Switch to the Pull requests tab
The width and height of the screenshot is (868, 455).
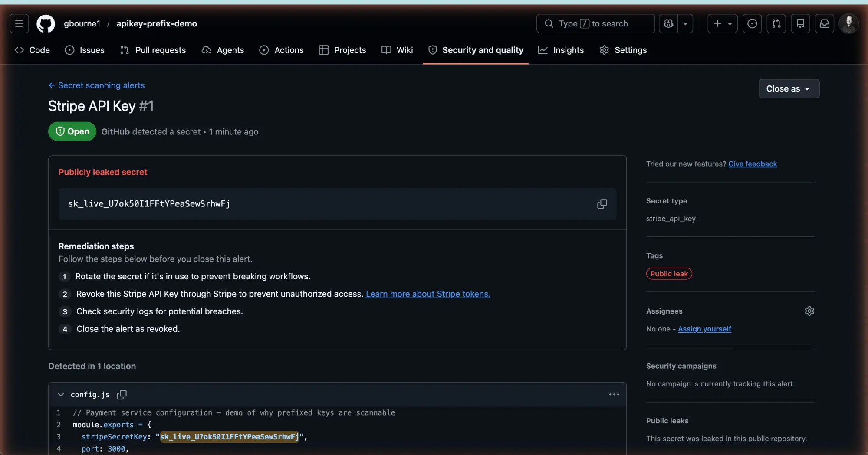click(x=153, y=50)
